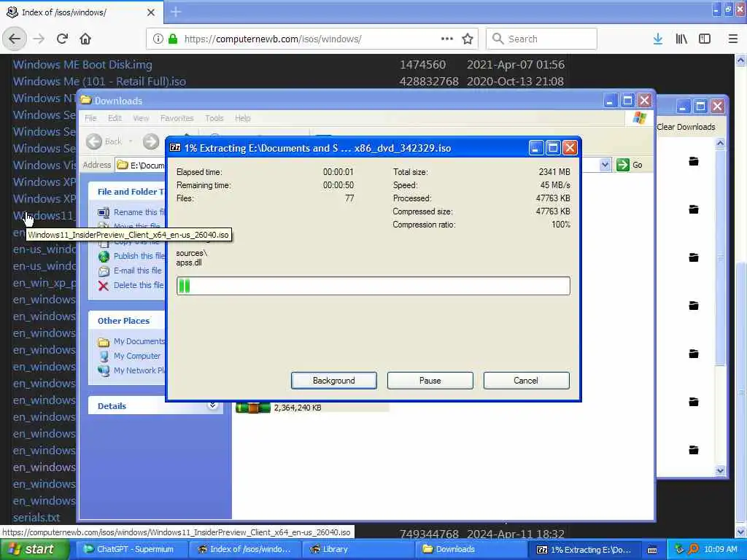Open sixth folder icon in Library list
The width and height of the screenshot is (747, 560).
[694, 402]
